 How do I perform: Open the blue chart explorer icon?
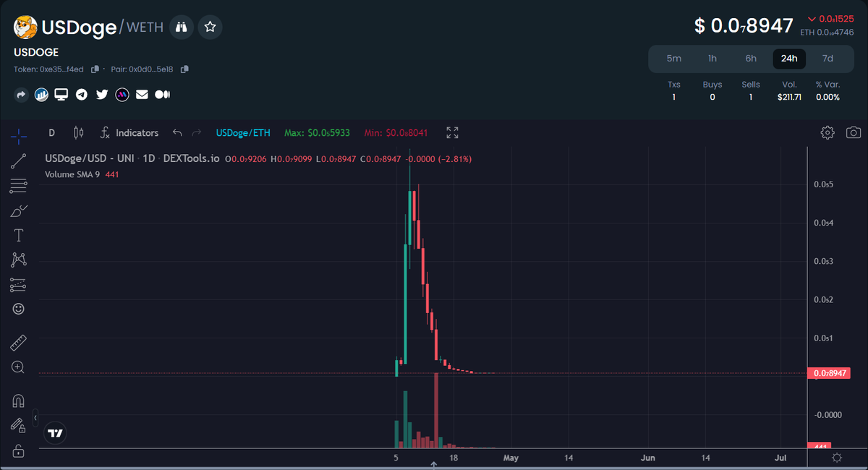point(42,95)
